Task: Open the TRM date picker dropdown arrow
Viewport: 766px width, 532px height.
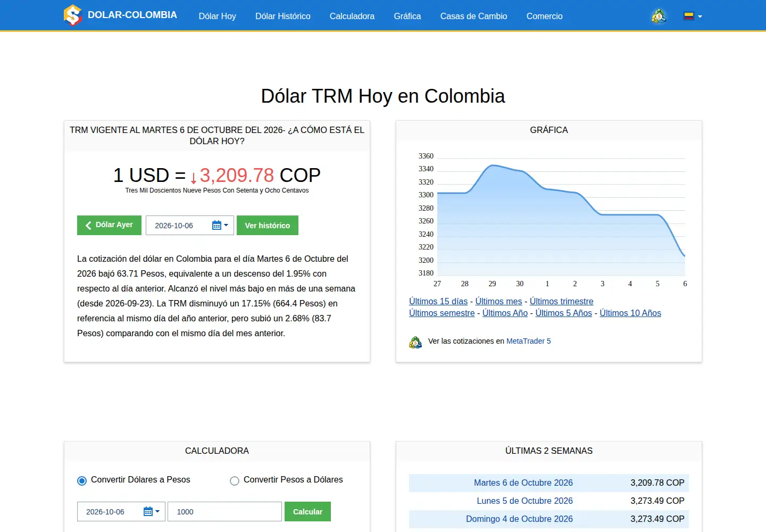Action: (226, 226)
